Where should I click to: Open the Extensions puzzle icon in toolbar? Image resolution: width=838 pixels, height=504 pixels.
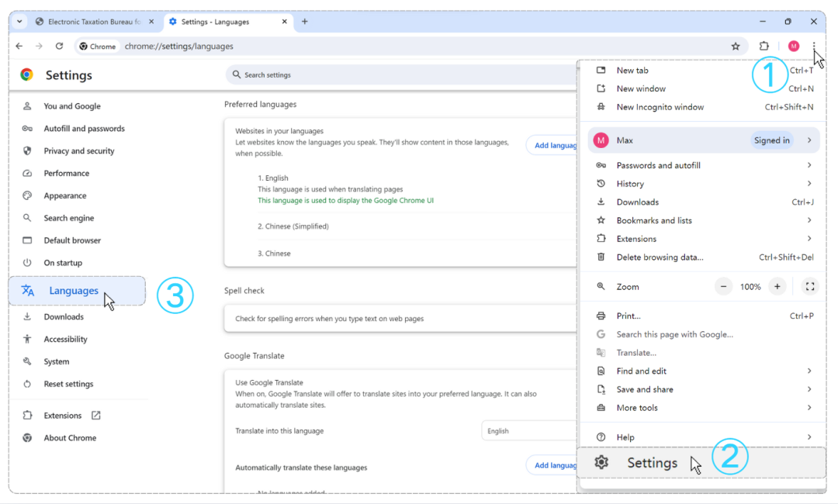coord(764,47)
